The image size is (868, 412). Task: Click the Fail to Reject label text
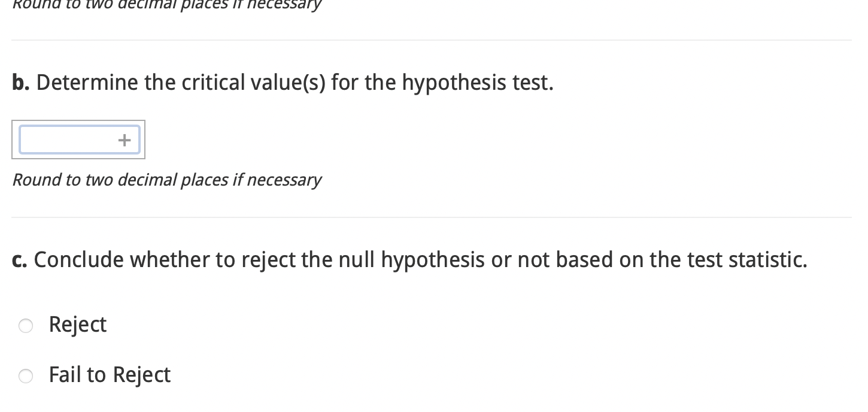(x=109, y=375)
